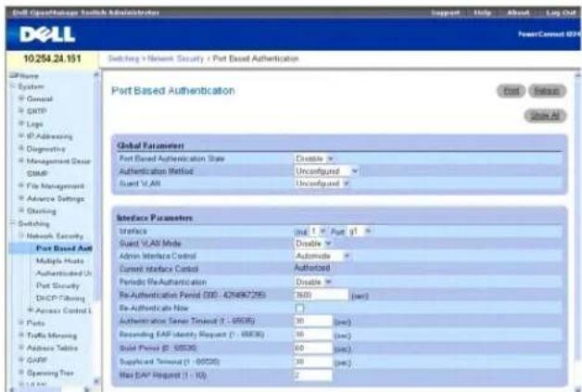Select DHCP Filtering tree item

[x=60, y=298]
